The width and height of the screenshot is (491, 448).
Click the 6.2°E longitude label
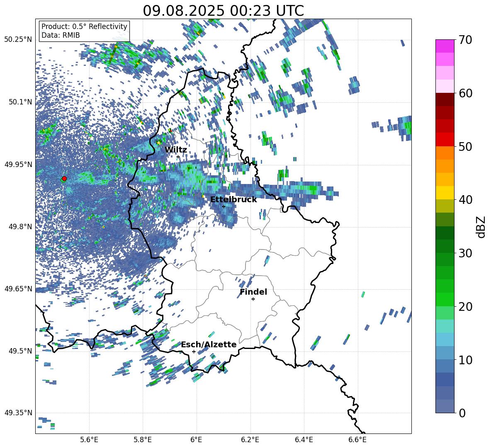[250, 440]
